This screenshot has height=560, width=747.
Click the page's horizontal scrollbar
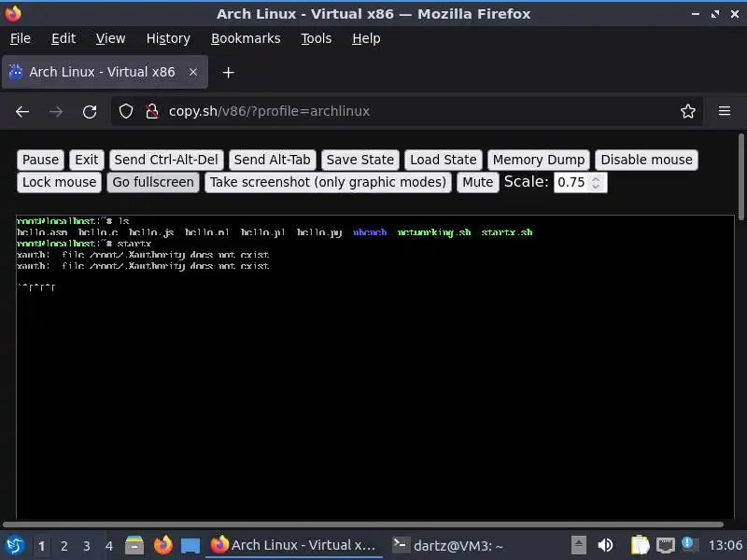(363, 525)
